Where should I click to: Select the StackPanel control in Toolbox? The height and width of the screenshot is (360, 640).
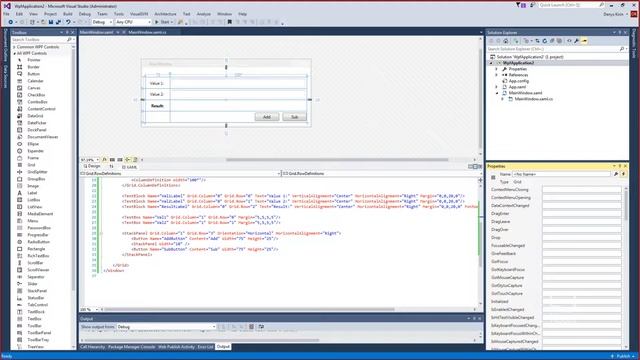tap(37, 291)
